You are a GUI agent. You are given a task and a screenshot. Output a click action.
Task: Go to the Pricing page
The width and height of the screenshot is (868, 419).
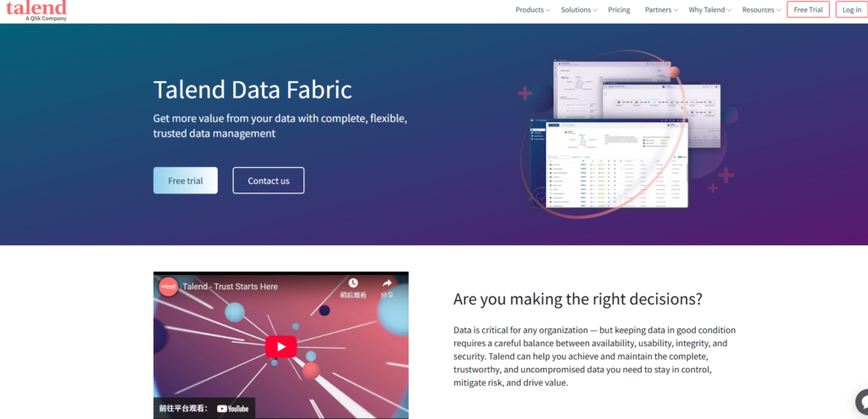(x=619, y=10)
